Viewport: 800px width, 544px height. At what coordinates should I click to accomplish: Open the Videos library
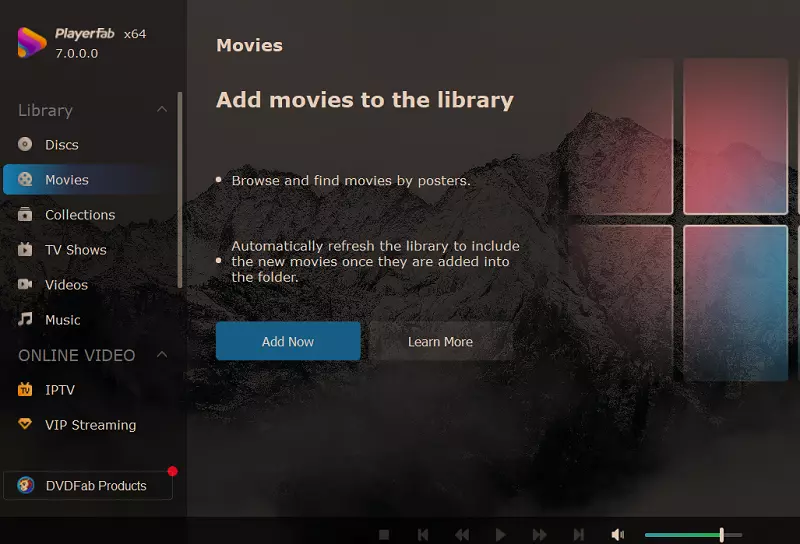click(x=66, y=285)
